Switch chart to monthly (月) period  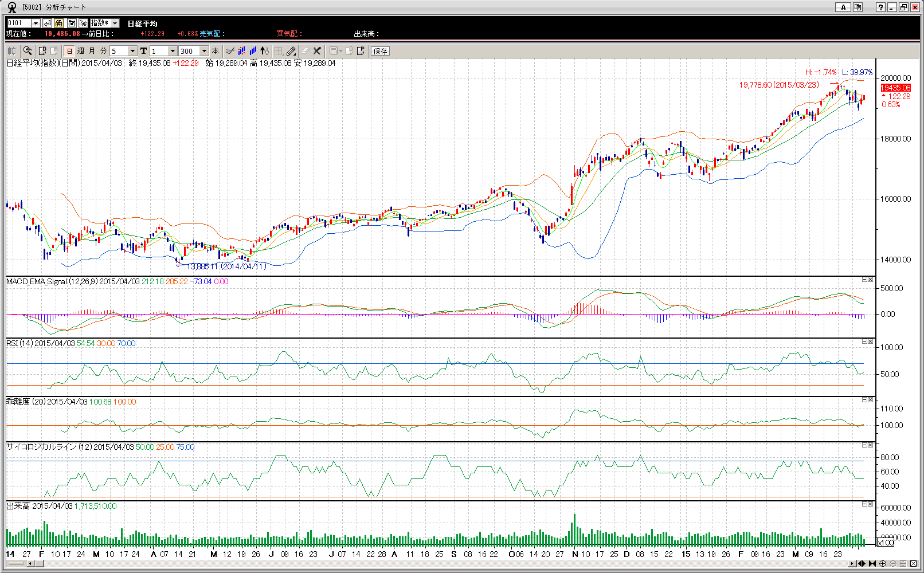tap(92, 51)
